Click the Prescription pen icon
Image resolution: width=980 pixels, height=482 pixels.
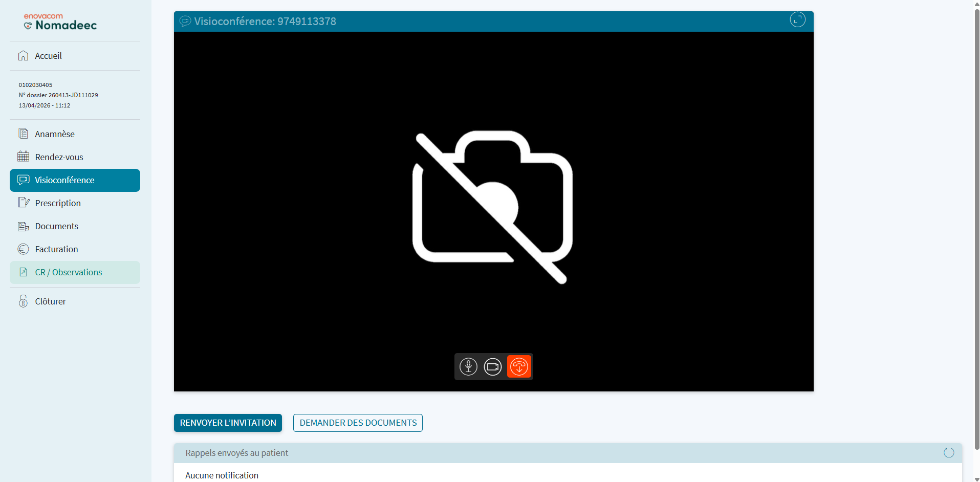tap(24, 203)
